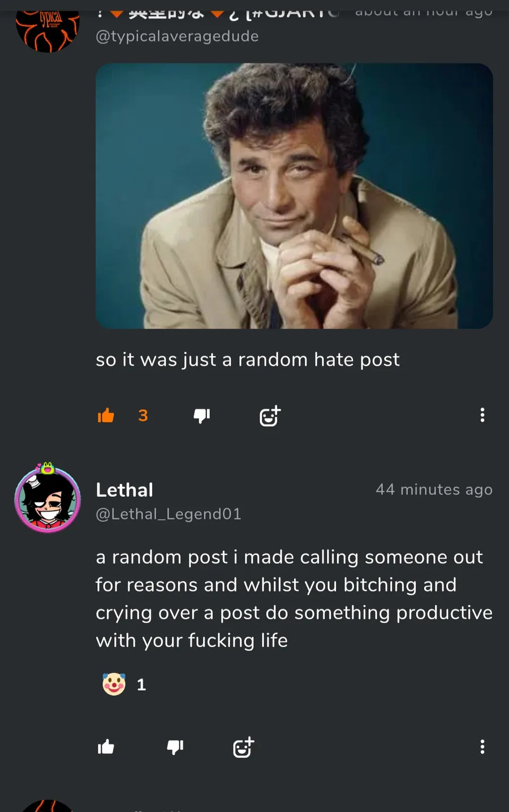Click the '44 minutes ago' timestamp
Viewport: 509px width, 812px height.
pos(434,489)
